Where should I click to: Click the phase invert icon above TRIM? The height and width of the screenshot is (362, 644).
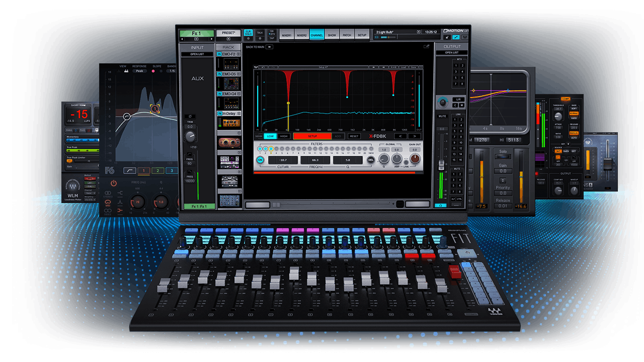(x=190, y=116)
